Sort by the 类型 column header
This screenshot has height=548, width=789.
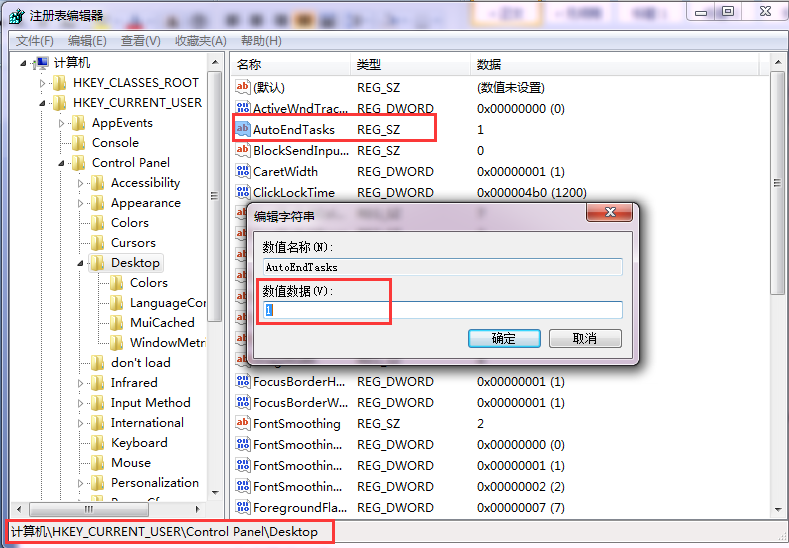coord(411,64)
